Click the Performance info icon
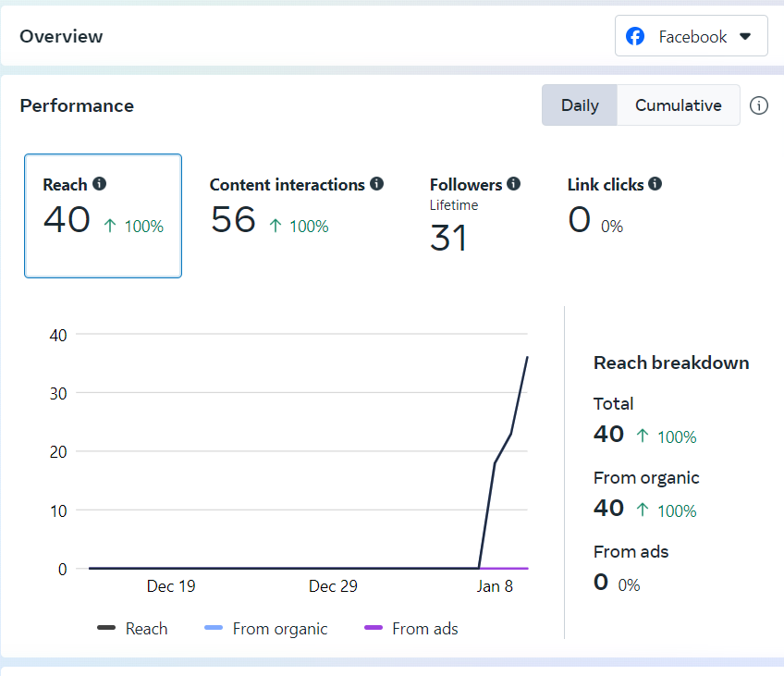This screenshot has height=676, width=784. [x=759, y=105]
